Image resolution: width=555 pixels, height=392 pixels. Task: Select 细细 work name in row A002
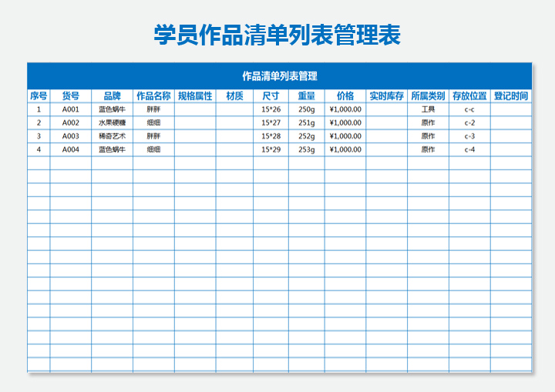153,122
